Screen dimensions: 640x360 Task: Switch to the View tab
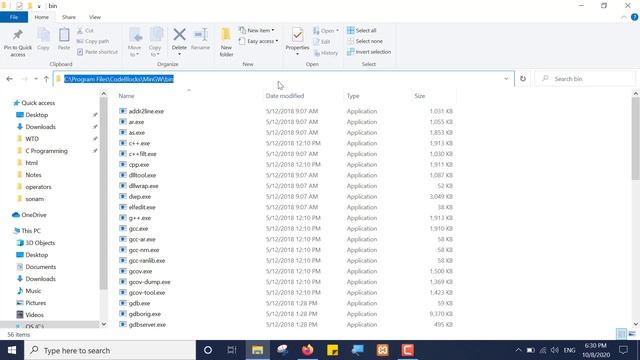(x=95, y=17)
